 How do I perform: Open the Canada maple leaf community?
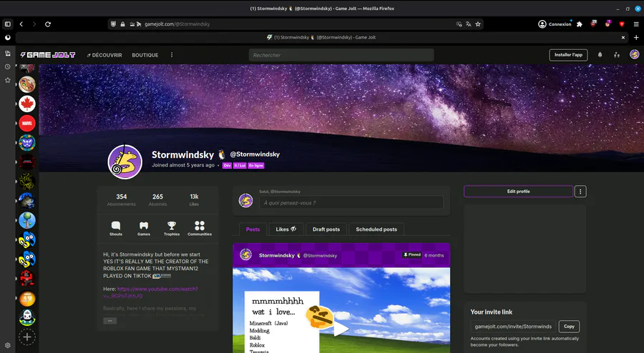click(27, 104)
